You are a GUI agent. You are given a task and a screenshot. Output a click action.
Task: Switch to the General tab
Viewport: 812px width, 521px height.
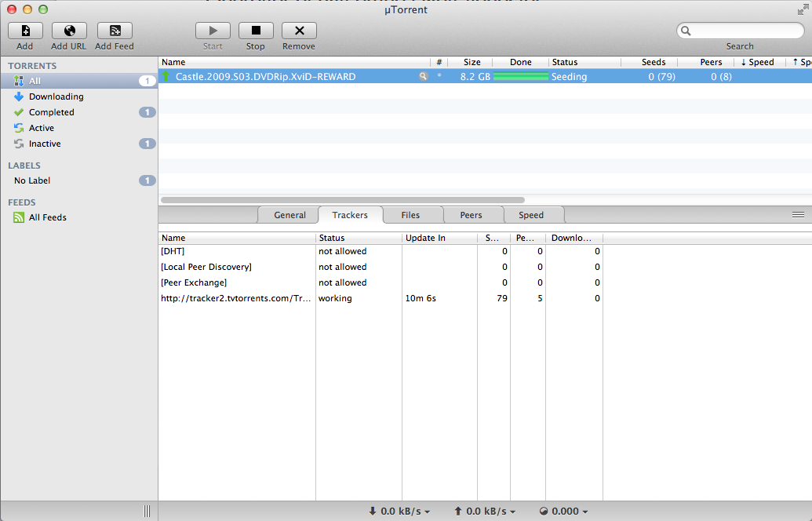coord(289,215)
